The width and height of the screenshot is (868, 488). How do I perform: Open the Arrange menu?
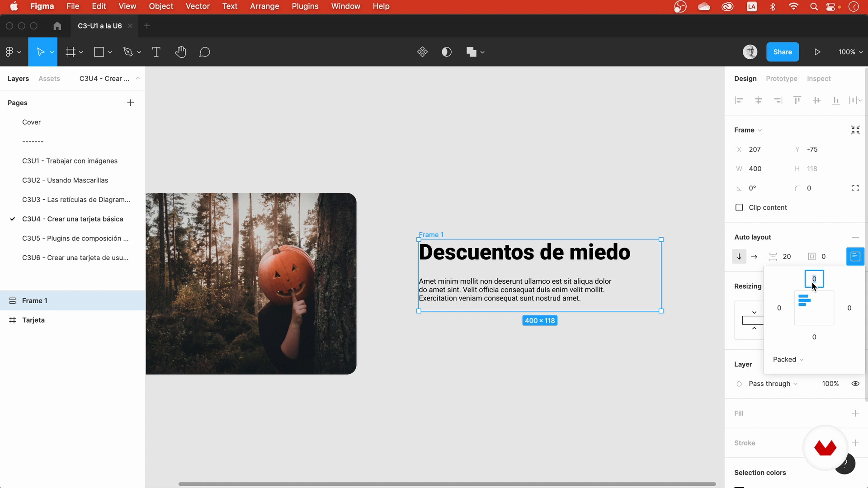coord(264,6)
